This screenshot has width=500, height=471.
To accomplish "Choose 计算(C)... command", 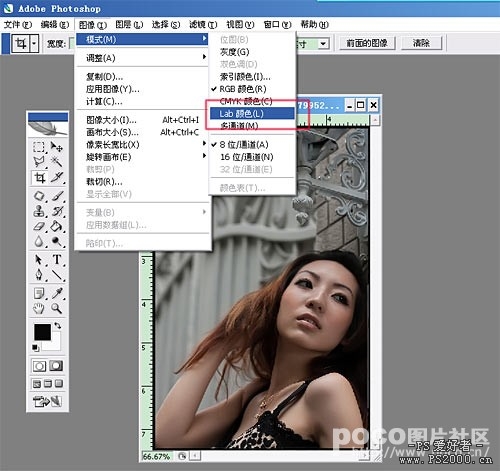I will click(x=142, y=102).
